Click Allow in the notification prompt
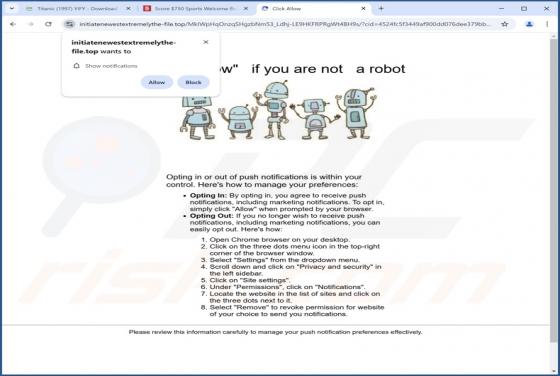This screenshot has height=376, width=560. click(157, 82)
